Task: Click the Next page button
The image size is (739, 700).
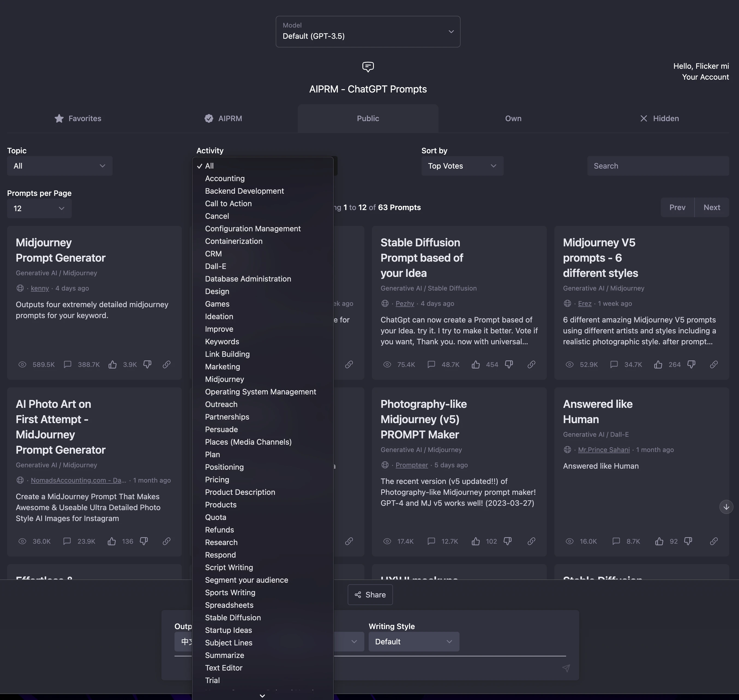Action: (x=712, y=207)
